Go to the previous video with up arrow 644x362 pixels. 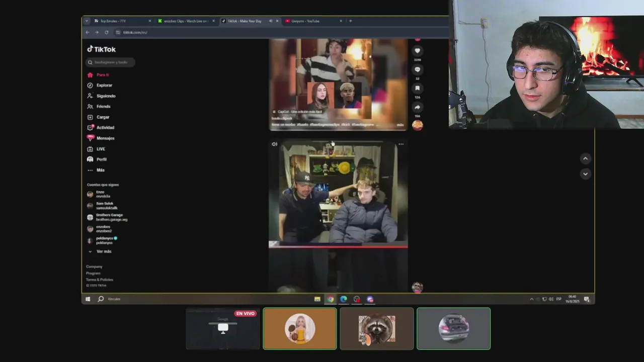[x=585, y=158]
